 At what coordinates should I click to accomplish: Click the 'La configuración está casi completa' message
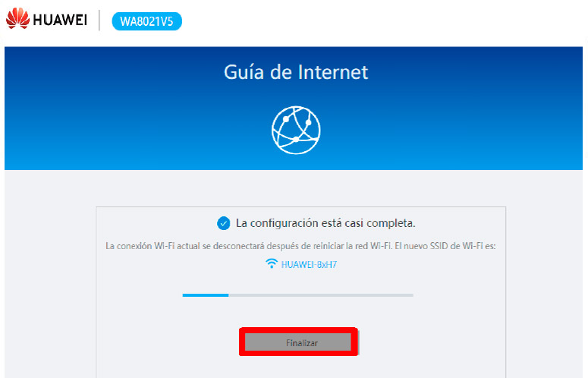pyautogui.click(x=325, y=223)
